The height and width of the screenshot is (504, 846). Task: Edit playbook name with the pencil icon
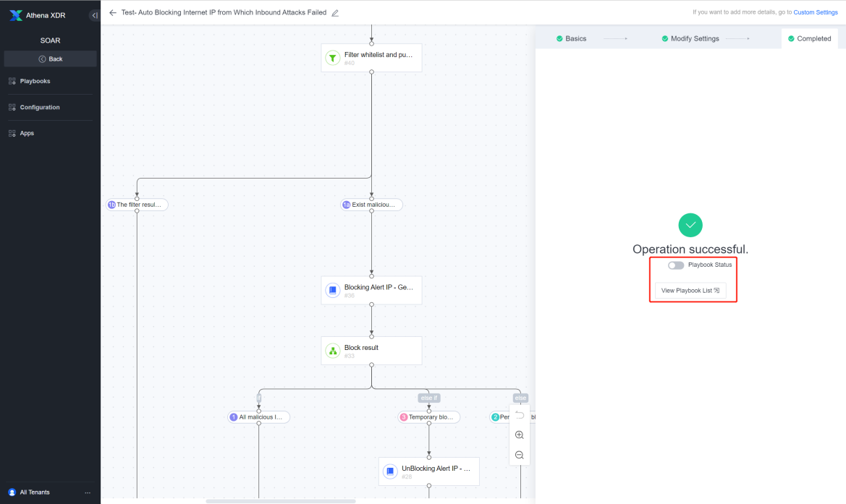point(335,13)
